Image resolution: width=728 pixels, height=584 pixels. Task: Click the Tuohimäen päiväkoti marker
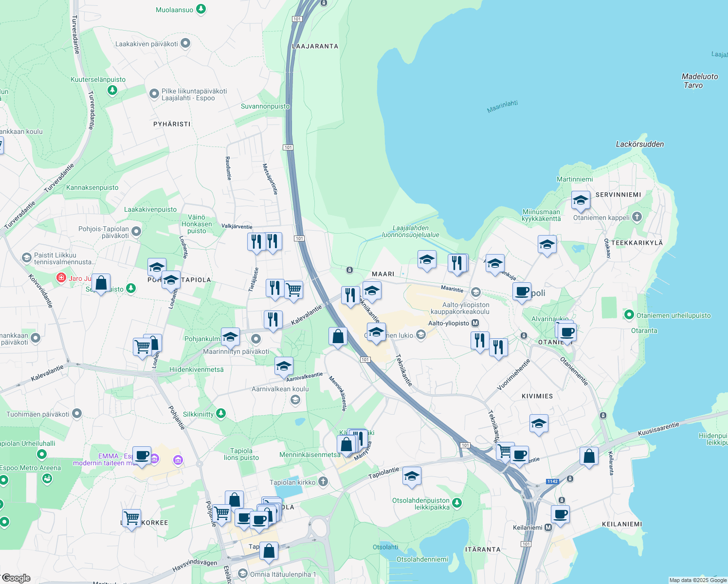point(77,414)
